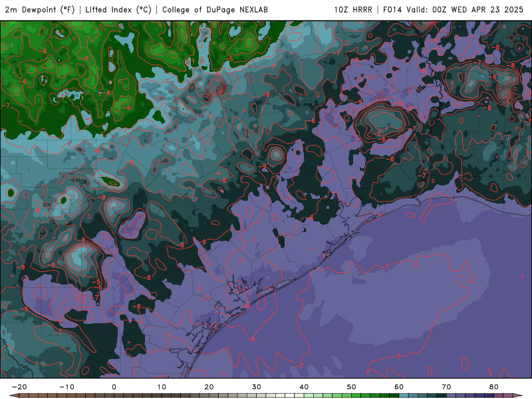Click the 60 label on the color scale
The image size is (532, 399).
pyautogui.click(x=399, y=387)
